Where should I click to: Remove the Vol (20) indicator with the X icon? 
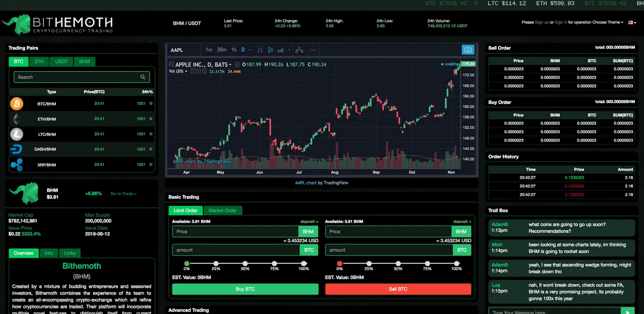tap(205, 71)
